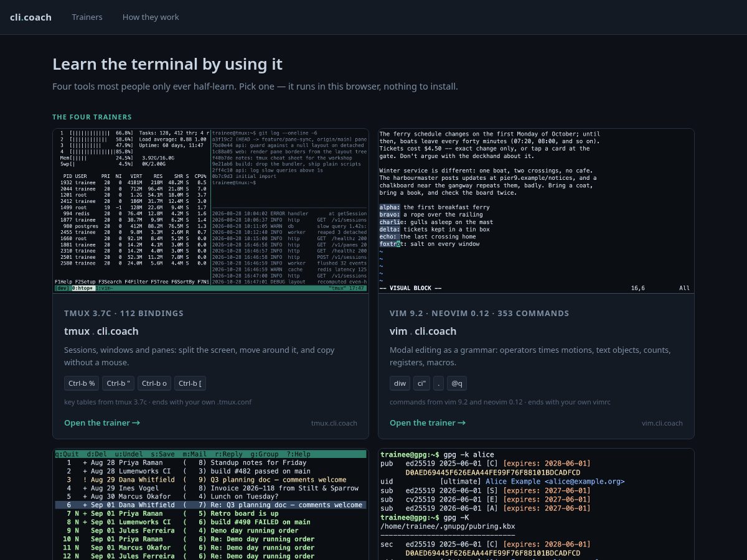Click the tmux.cli.coach domain text

pos(334,423)
